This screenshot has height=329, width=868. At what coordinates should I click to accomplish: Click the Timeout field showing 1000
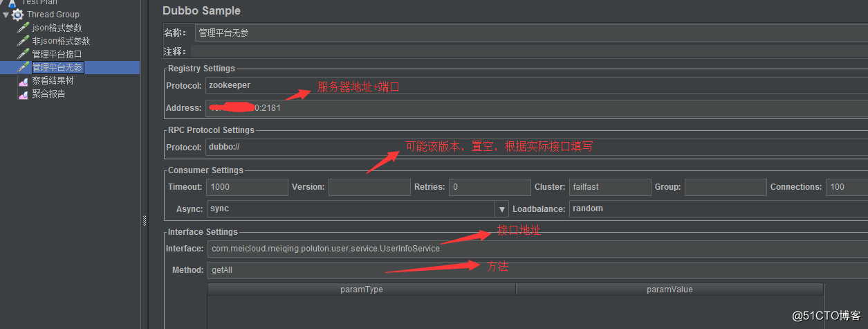click(x=247, y=187)
